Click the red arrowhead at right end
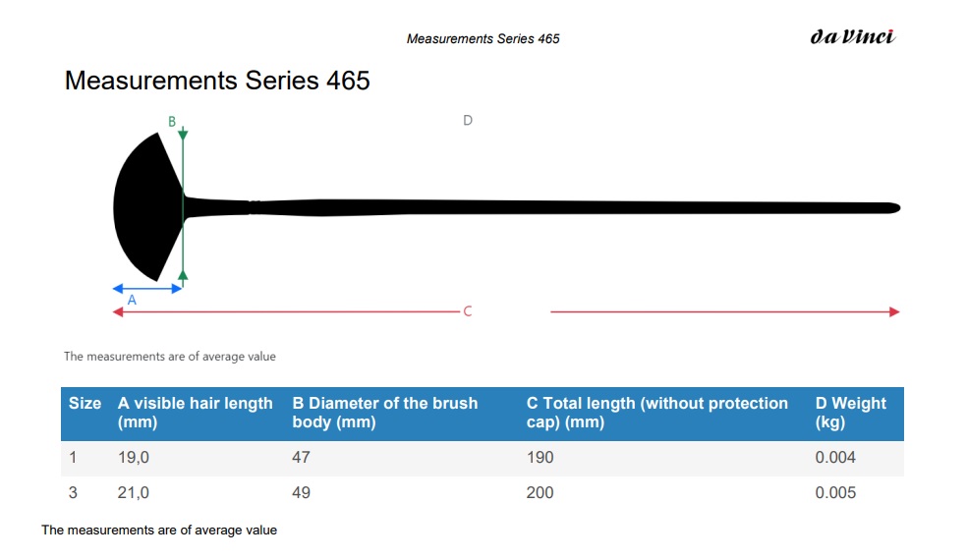 click(894, 311)
